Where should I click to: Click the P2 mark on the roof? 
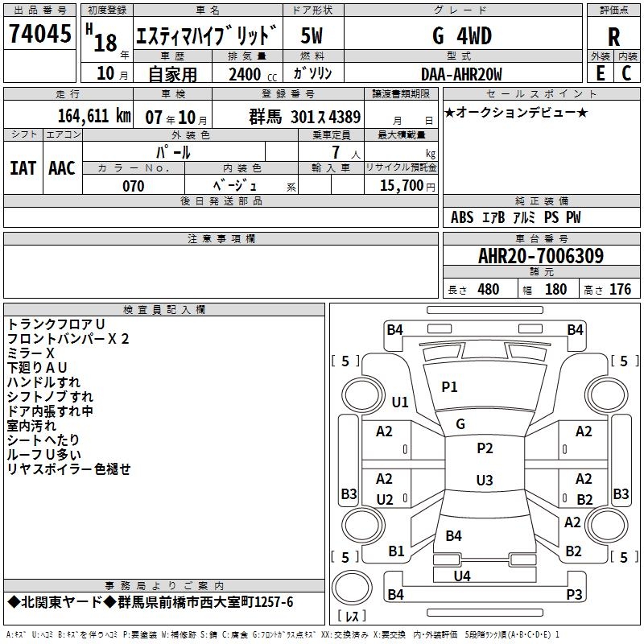485,448
